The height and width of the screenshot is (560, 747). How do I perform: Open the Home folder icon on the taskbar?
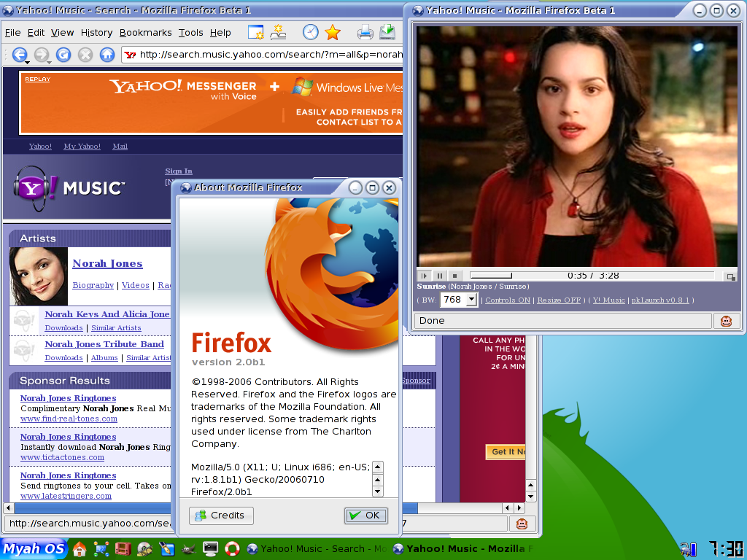(80, 549)
